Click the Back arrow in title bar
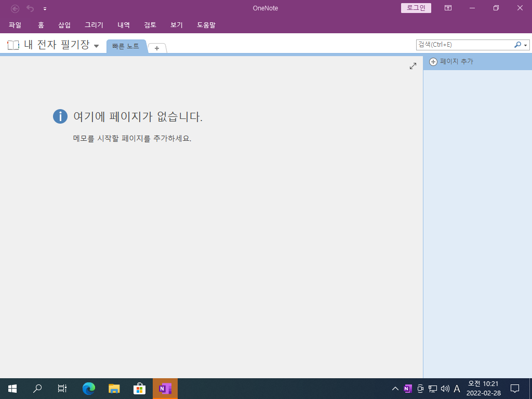 15,8
